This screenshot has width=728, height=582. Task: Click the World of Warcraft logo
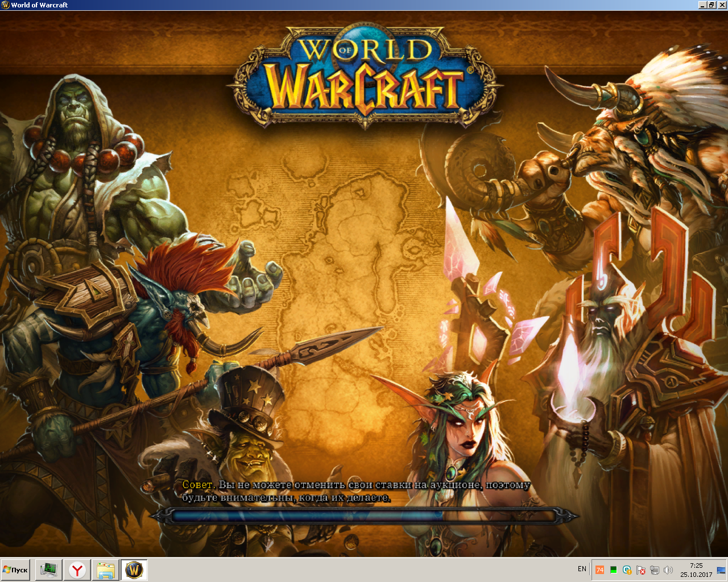point(365,75)
